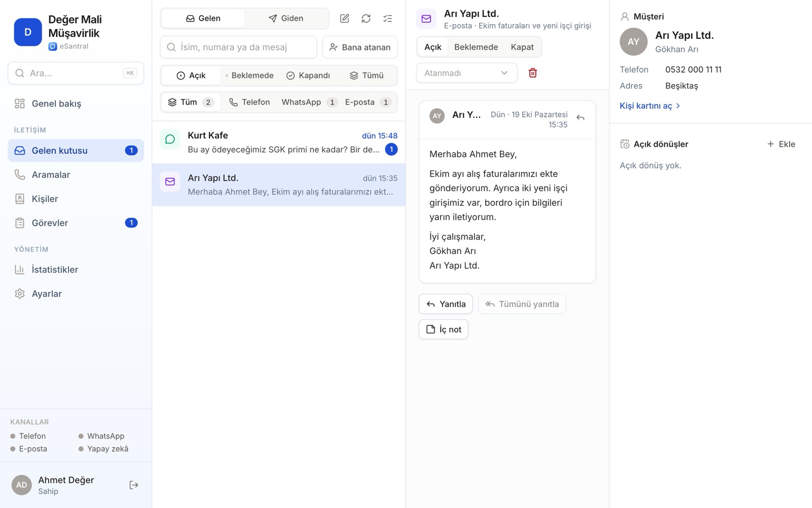Filter by Telefon channel
The width and height of the screenshot is (812, 508).
249,102
